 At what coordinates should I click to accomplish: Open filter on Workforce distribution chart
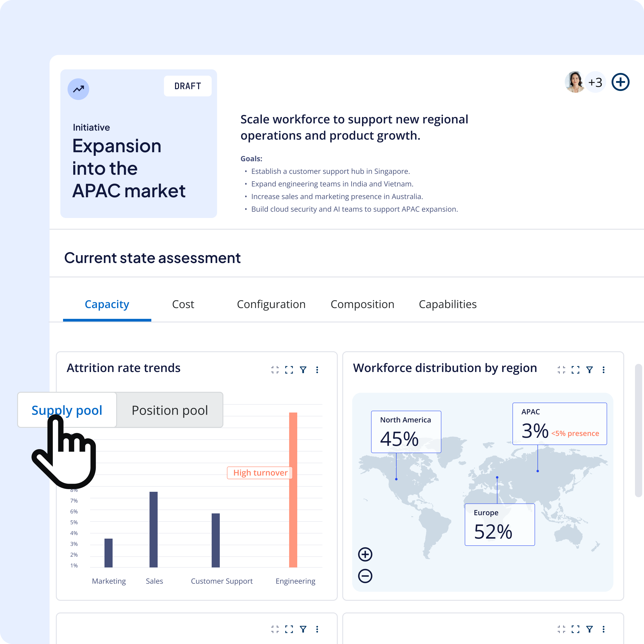tap(590, 370)
